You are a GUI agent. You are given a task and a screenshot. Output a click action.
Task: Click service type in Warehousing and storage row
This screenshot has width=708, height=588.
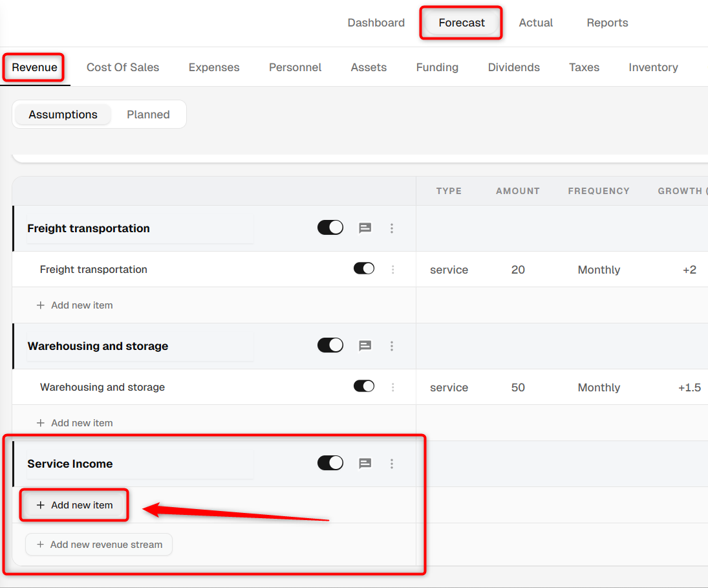pos(449,387)
